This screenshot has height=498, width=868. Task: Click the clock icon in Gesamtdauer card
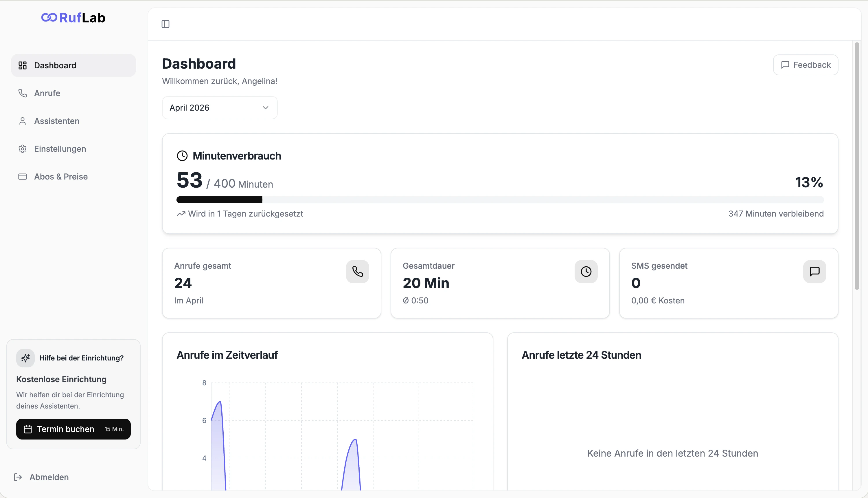pos(586,272)
